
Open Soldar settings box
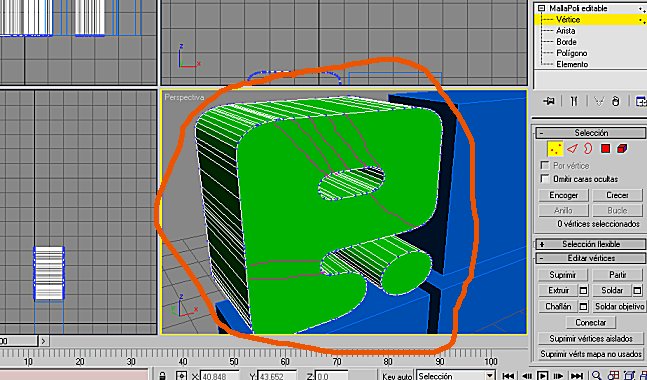638,290
